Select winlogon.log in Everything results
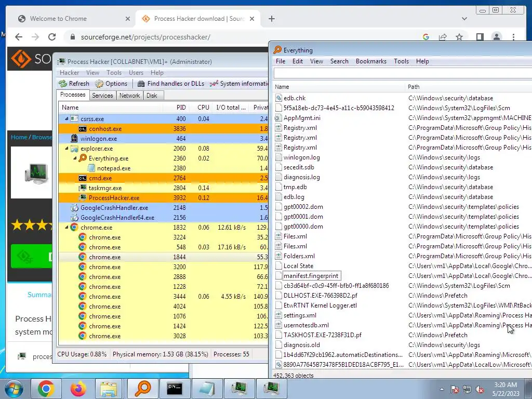This screenshot has height=399, width=532. pyautogui.click(x=302, y=157)
